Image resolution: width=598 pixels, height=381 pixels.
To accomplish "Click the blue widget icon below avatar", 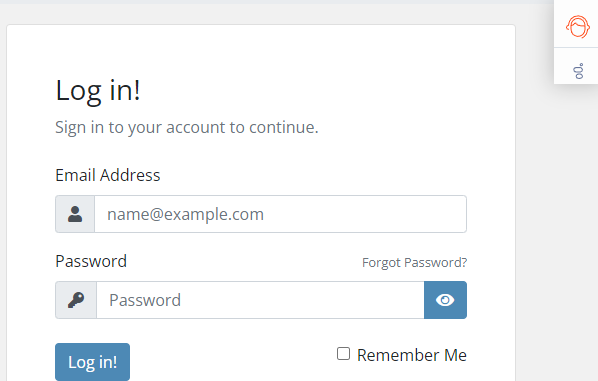I will point(579,71).
